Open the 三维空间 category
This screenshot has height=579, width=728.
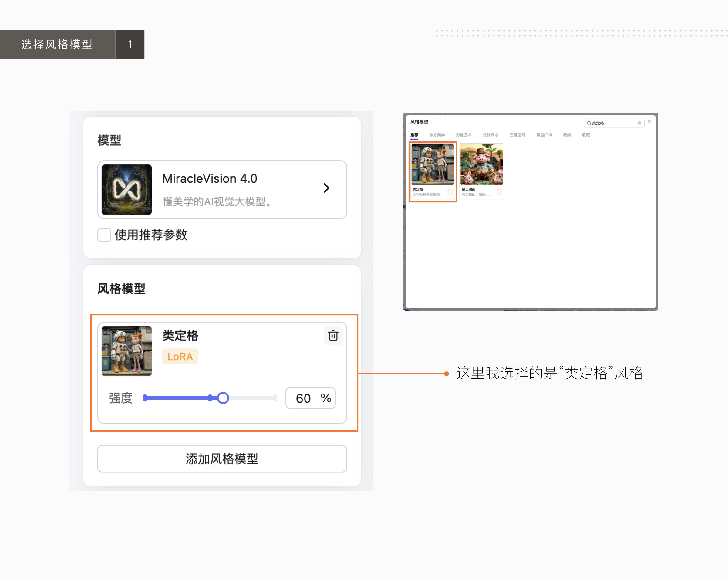pyautogui.click(x=518, y=135)
